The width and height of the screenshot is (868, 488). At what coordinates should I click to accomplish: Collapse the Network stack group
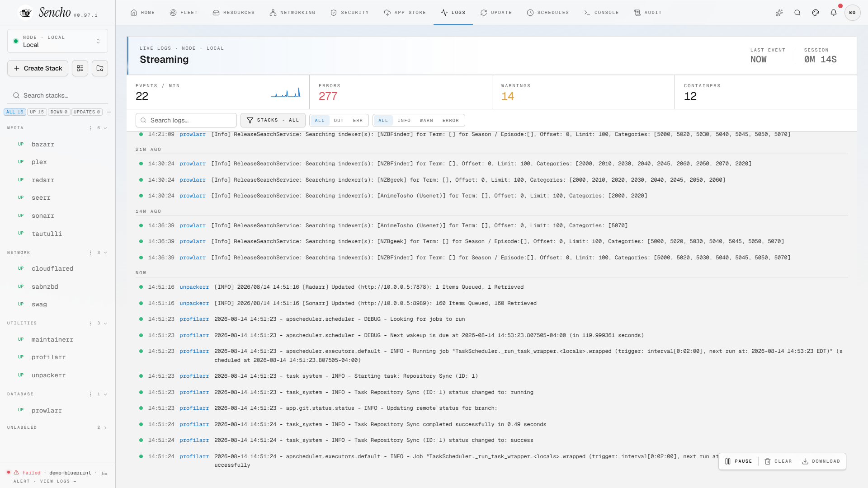[105, 253]
